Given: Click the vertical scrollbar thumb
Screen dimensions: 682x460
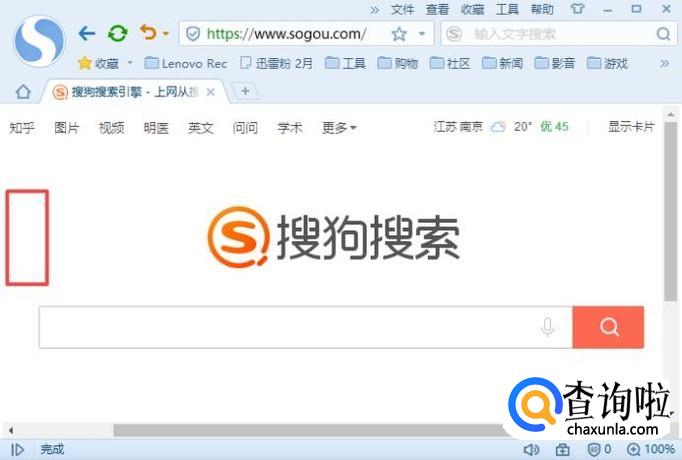Looking at the screenshot, I should tap(670, 211).
